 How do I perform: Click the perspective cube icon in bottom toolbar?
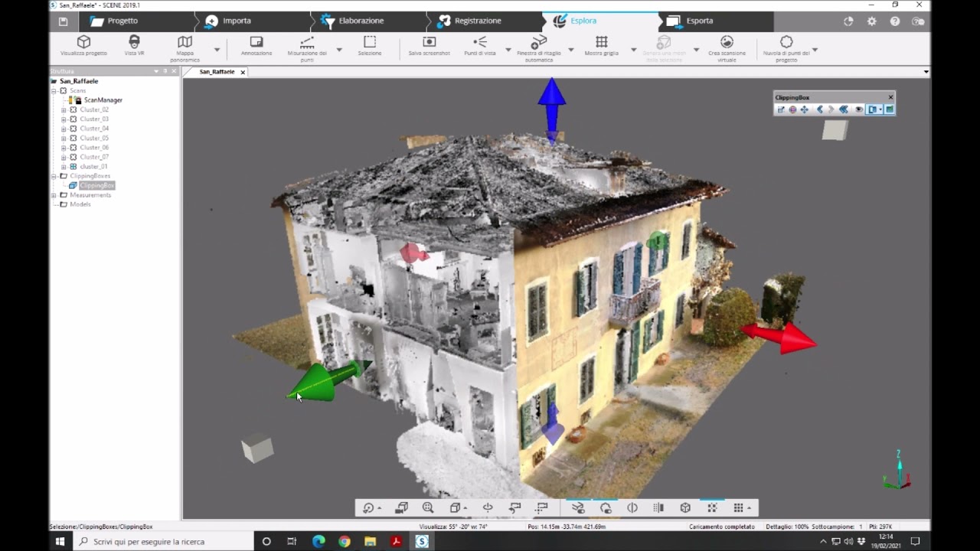click(455, 508)
